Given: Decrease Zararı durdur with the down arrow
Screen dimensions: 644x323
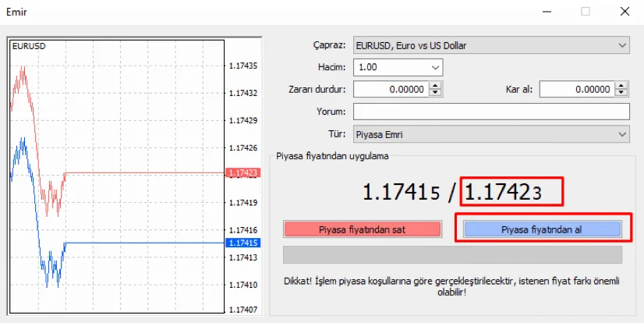Looking at the screenshot, I should (x=435, y=93).
